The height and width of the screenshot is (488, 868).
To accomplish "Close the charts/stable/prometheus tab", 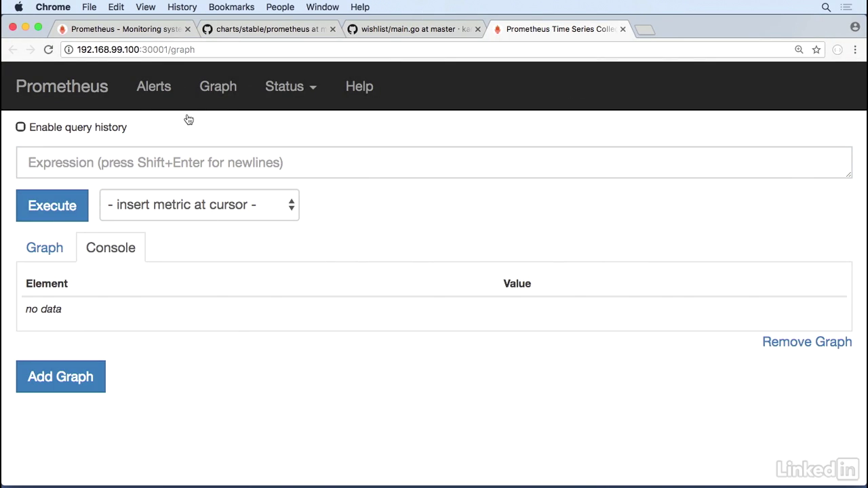I will 333,29.
